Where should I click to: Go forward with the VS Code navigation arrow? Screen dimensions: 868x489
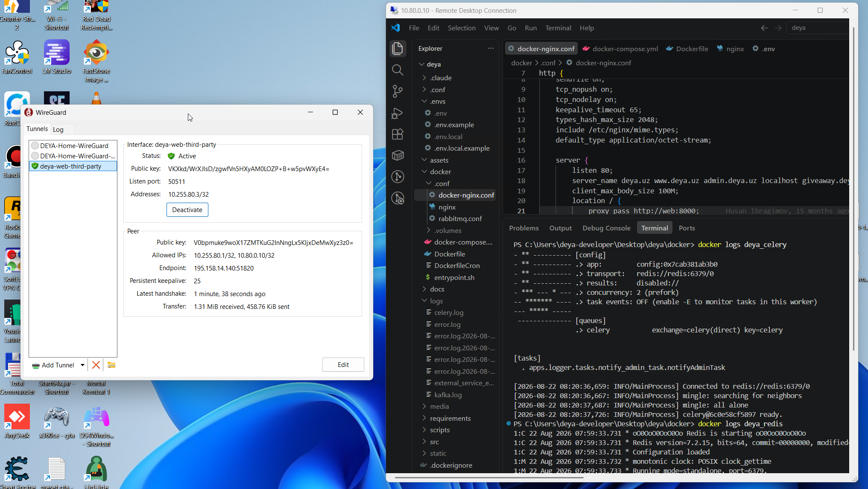click(x=778, y=28)
